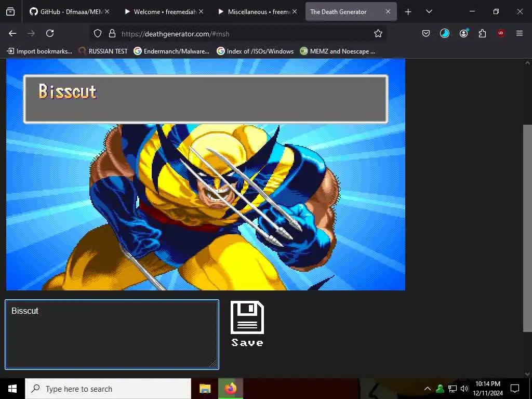Close the GitHub tab
This screenshot has width=532, height=399.
[x=107, y=12]
